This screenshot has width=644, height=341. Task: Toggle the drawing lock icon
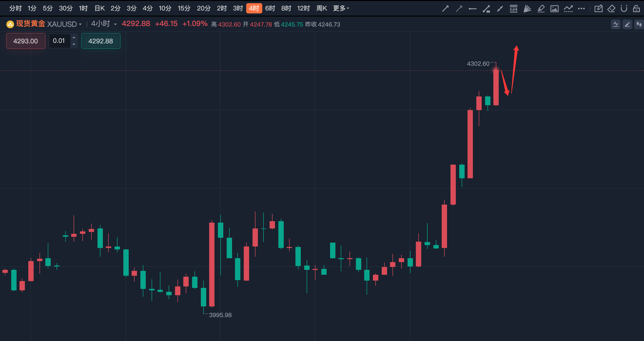point(636,9)
